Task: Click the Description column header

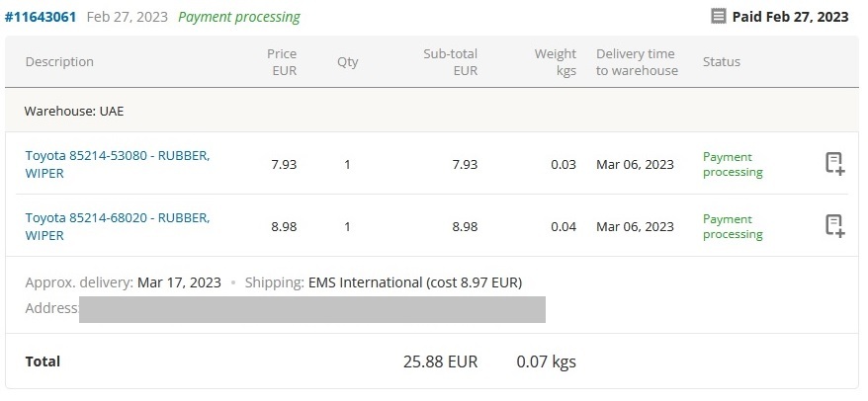Action: (59, 61)
